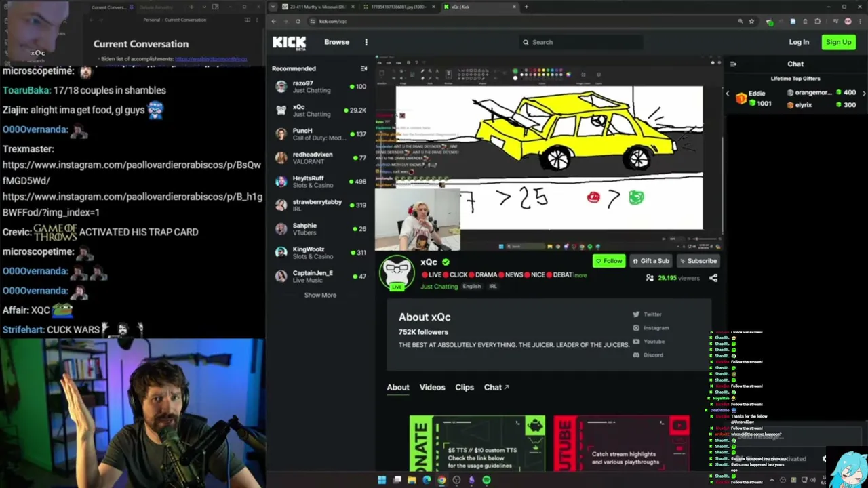868x488 pixels.
Task: Expand stream title with 'more'
Action: pos(580,275)
